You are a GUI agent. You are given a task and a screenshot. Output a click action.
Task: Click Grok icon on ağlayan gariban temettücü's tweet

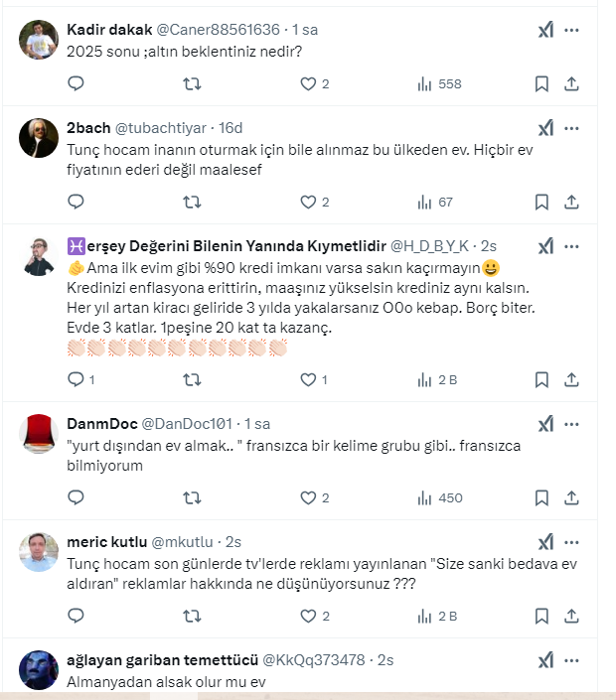545,660
